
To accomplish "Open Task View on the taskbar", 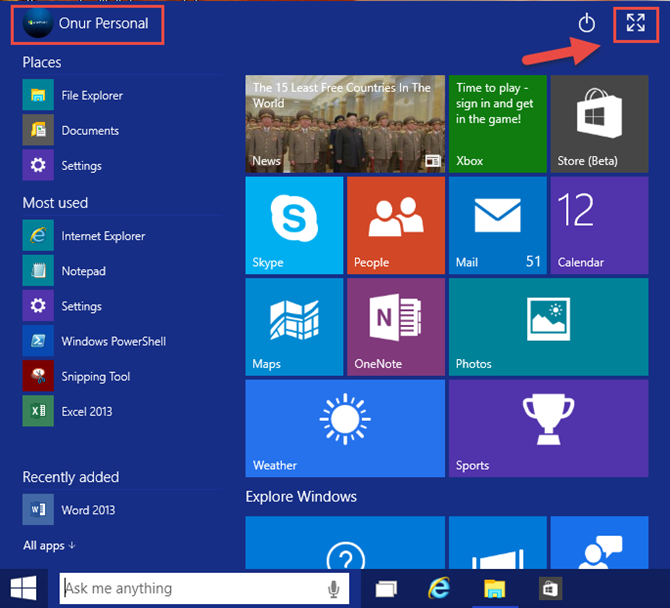I will (x=386, y=588).
